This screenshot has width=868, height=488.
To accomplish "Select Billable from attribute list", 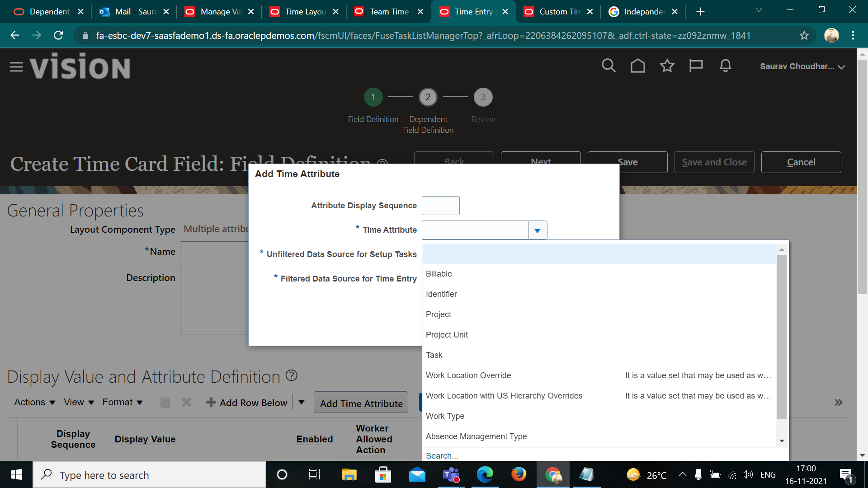I will click(599, 274).
